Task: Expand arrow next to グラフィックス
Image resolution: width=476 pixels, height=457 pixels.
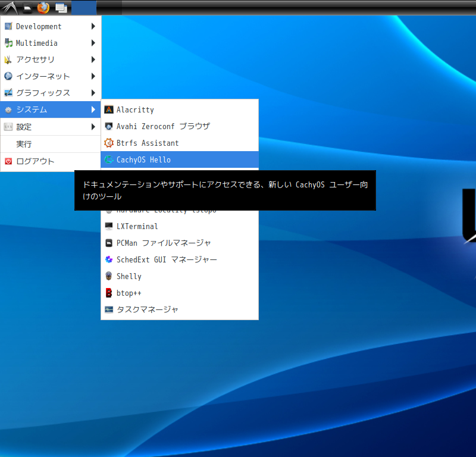Action: [x=93, y=93]
